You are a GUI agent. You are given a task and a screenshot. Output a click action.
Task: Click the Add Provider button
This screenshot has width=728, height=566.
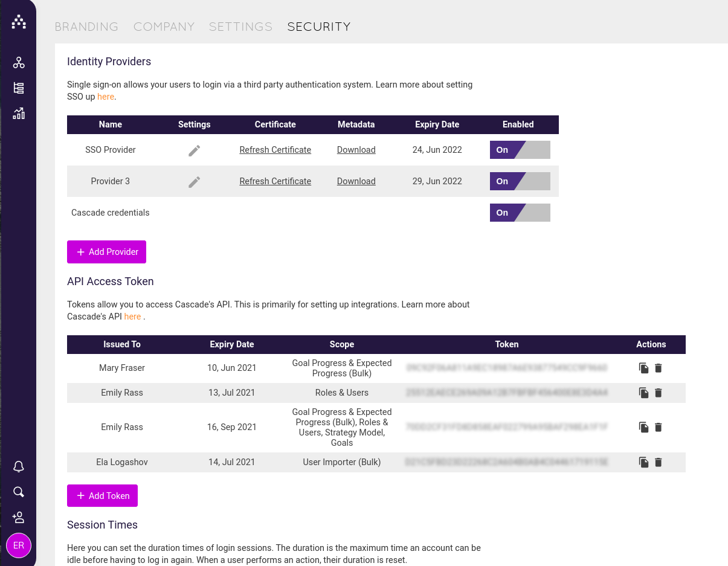point(106,252)
